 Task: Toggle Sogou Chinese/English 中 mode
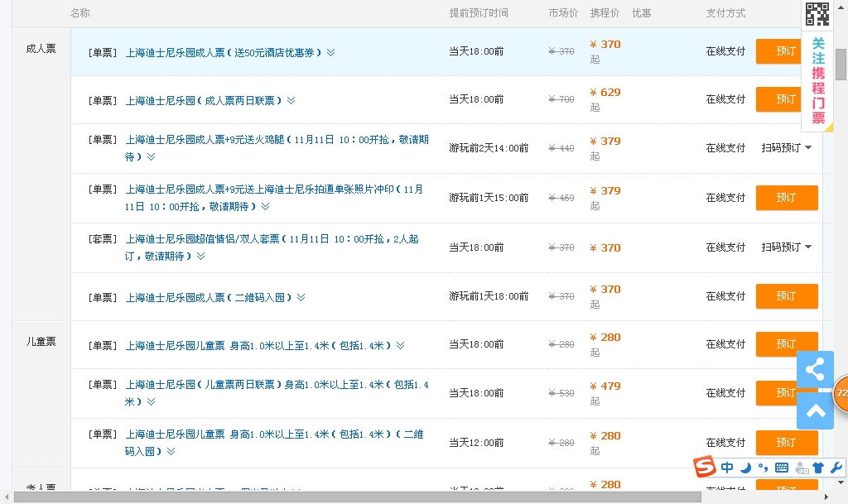coord(727,468)
